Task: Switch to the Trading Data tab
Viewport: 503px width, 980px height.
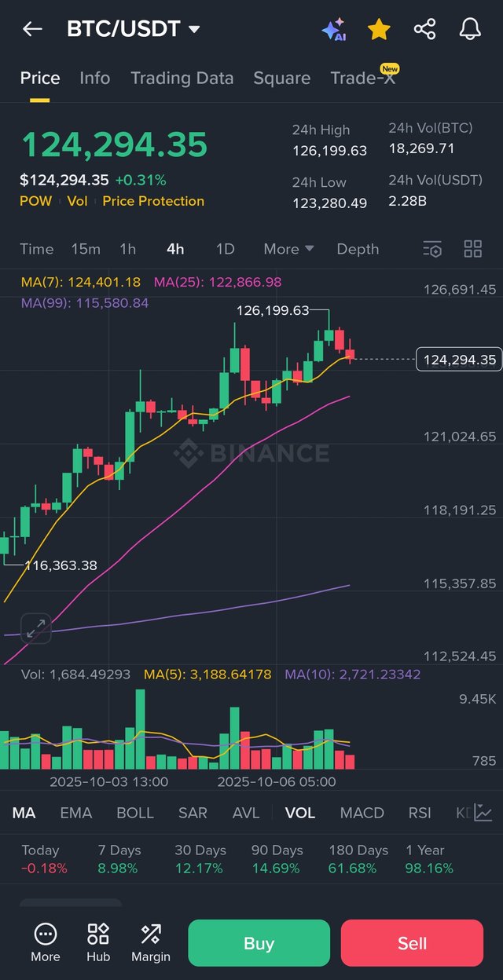Action: pyautogui.click(x=182, y=78)
